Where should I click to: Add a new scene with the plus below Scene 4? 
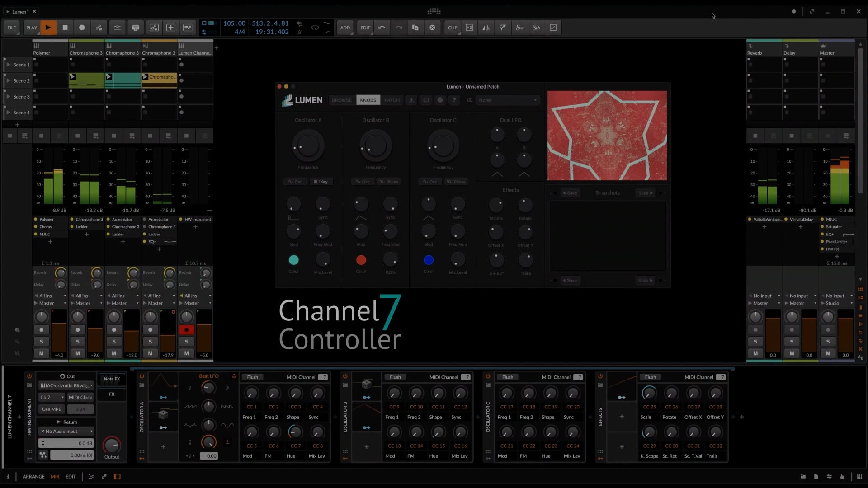click(17, 125)
